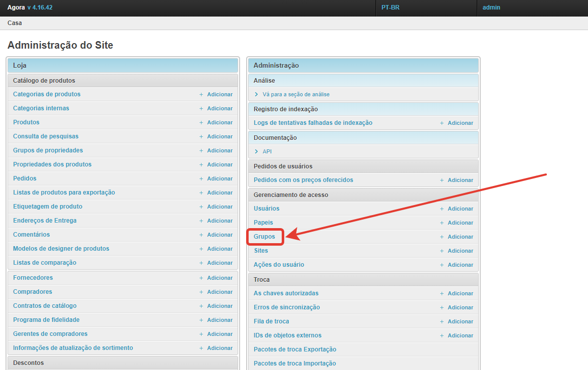Open the admin user menu

coord(491,8)
